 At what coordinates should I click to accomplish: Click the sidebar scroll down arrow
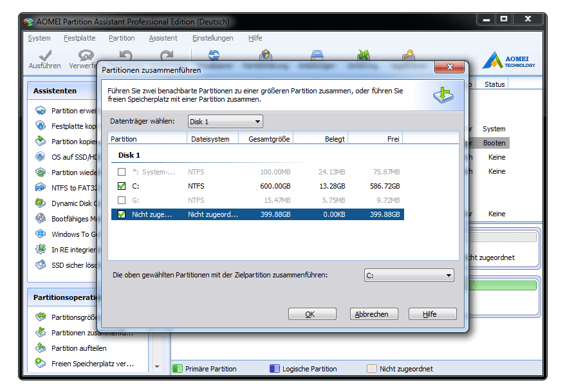157,367
